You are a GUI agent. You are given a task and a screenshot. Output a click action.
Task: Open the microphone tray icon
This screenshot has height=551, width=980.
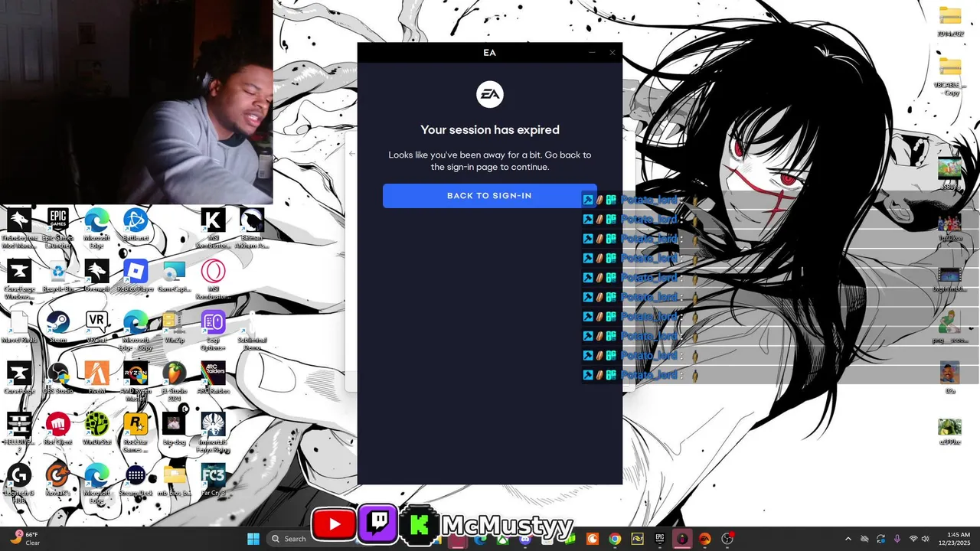click(x=897, y=539)
